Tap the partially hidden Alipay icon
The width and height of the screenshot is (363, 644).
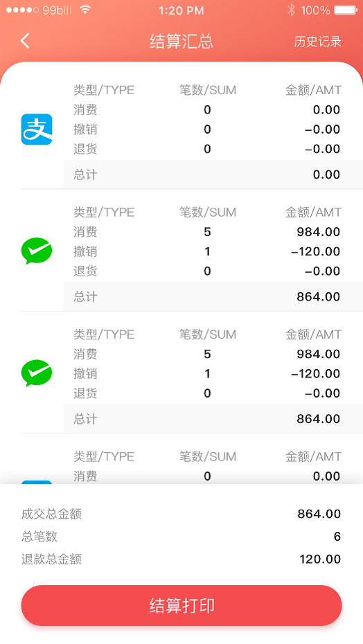(37, 482)
